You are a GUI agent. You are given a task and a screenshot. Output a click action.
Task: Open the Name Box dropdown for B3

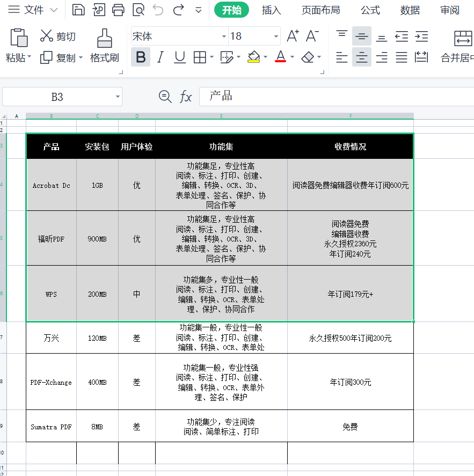tap(118, 97)
